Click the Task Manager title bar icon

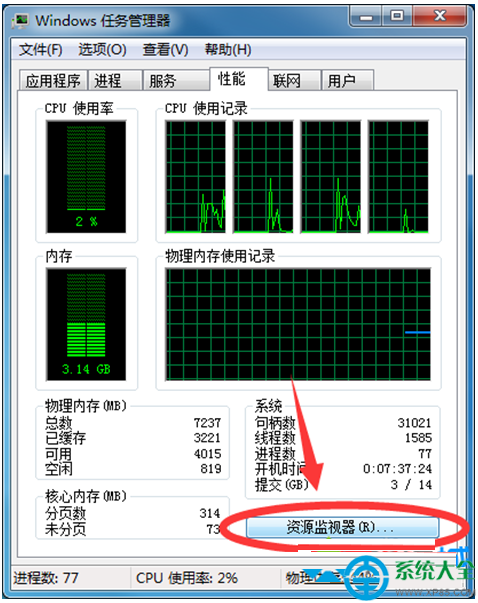tap(20, 20)
